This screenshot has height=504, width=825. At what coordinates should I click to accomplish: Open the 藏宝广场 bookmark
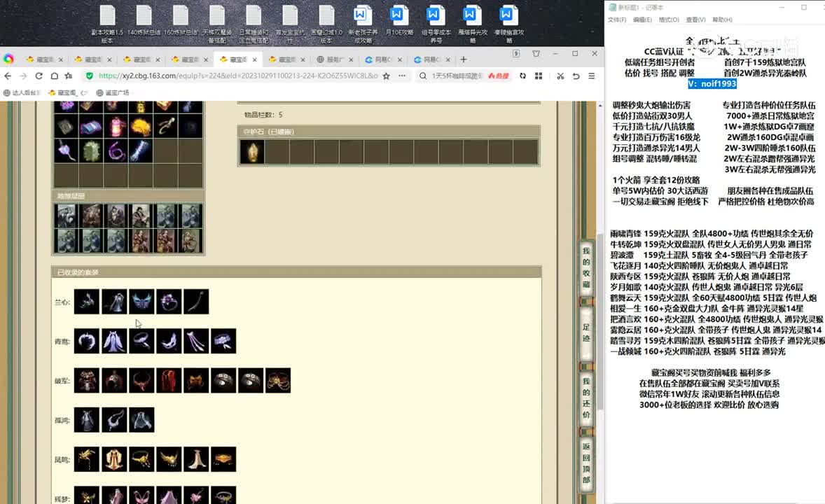click(x=113, y=92)
